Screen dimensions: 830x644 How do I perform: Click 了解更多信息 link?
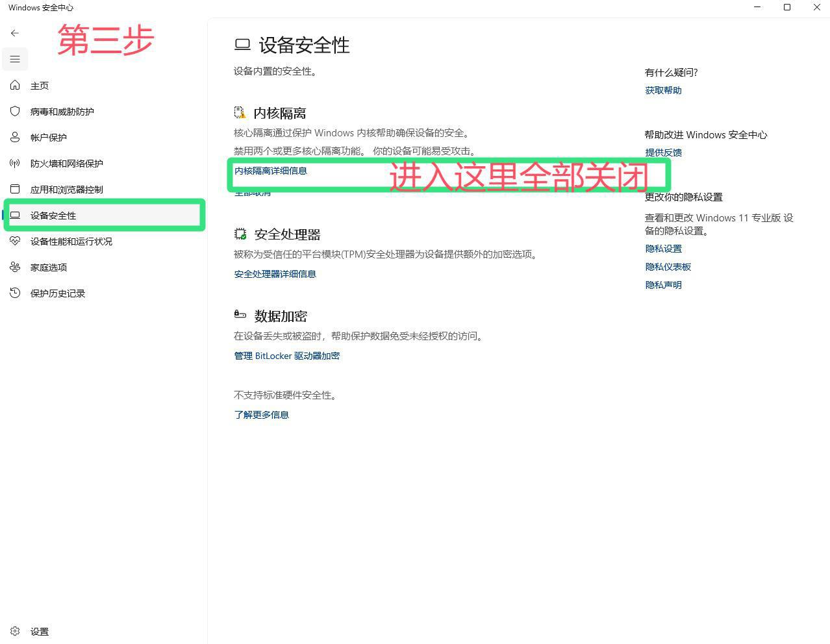click(x=262, y=415)
